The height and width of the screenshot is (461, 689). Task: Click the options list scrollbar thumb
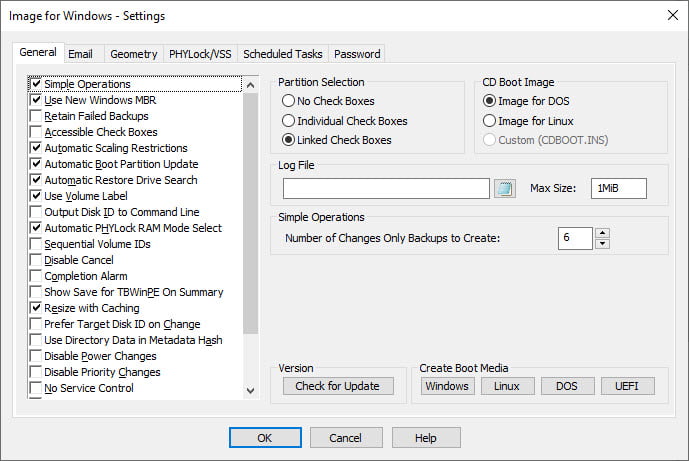(250, 213)
